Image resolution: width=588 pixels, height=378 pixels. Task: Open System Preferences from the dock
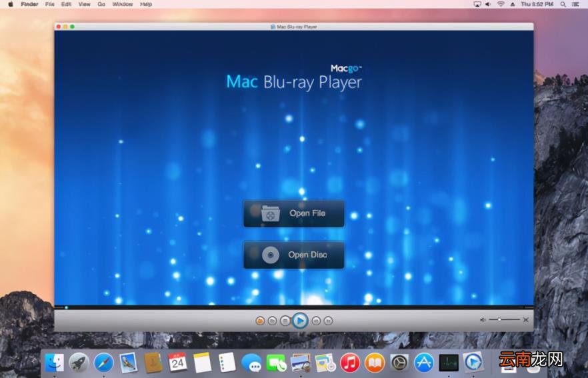[x=399, y=363]
